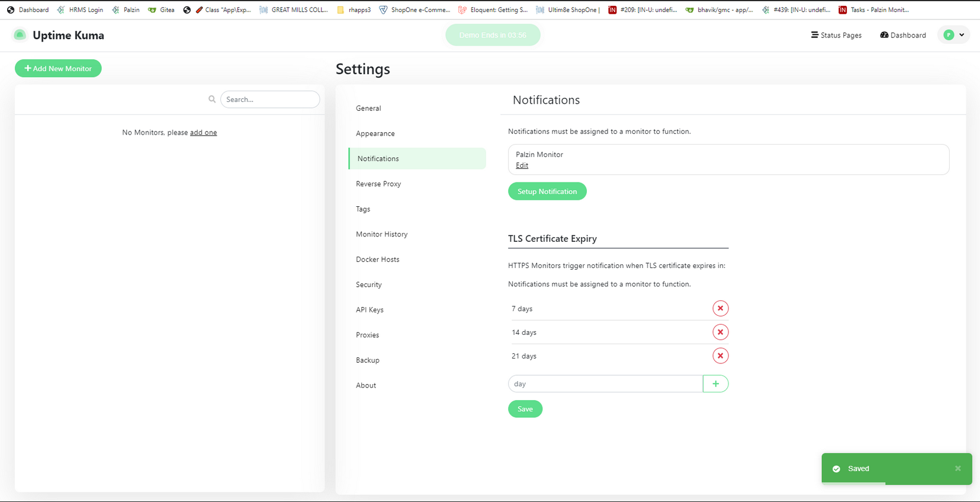This screenshot has height=502, width=980.
Task: Select the Notifications settings section
Action: click(x=417, y=159)
